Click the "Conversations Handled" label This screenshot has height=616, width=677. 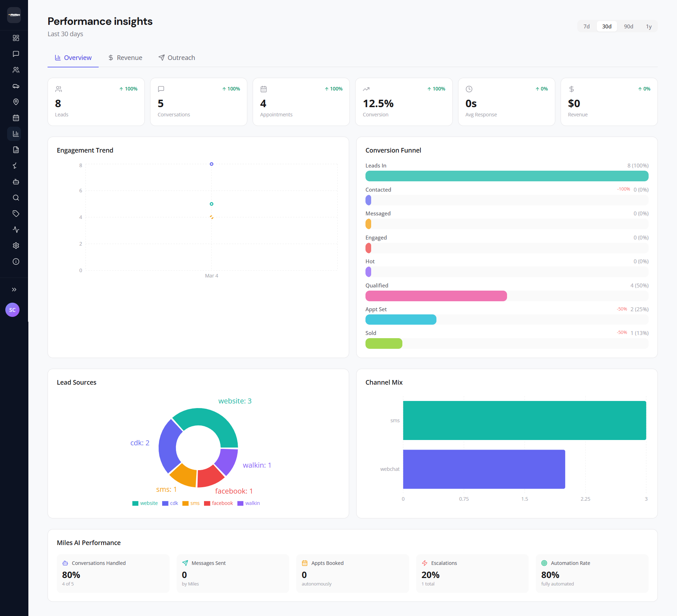point(99,563)
